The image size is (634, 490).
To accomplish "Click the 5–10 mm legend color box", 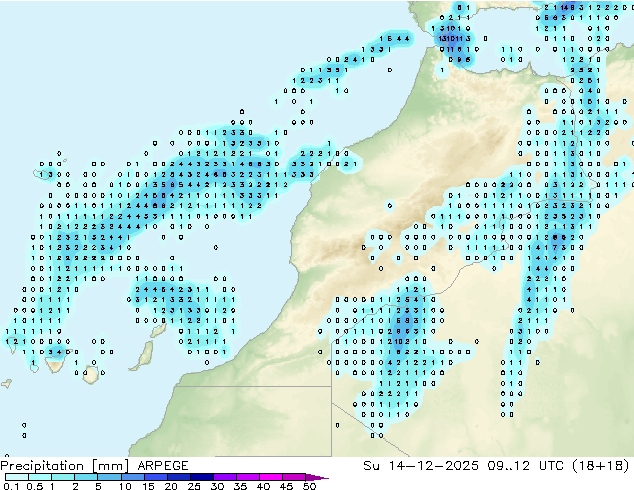I will pos(109,477).
